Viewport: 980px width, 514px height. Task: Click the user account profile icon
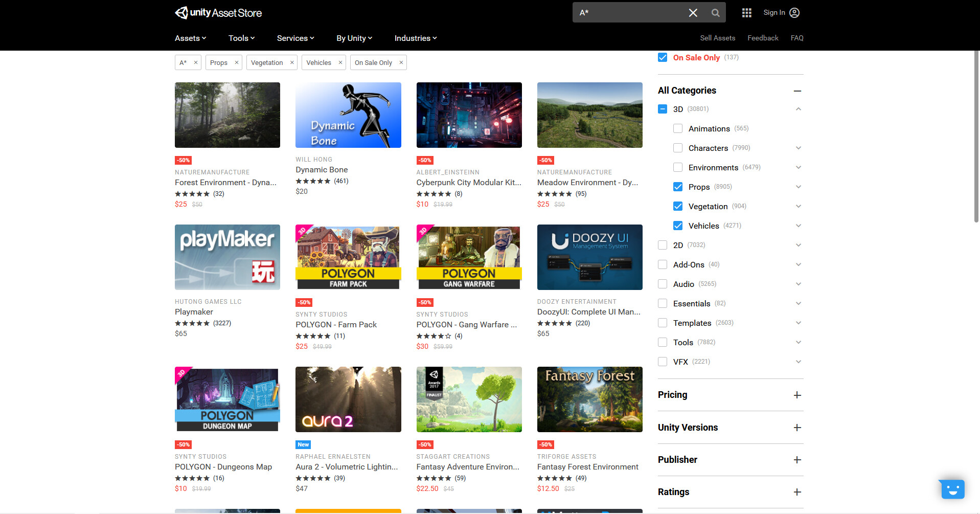point(794,13)
